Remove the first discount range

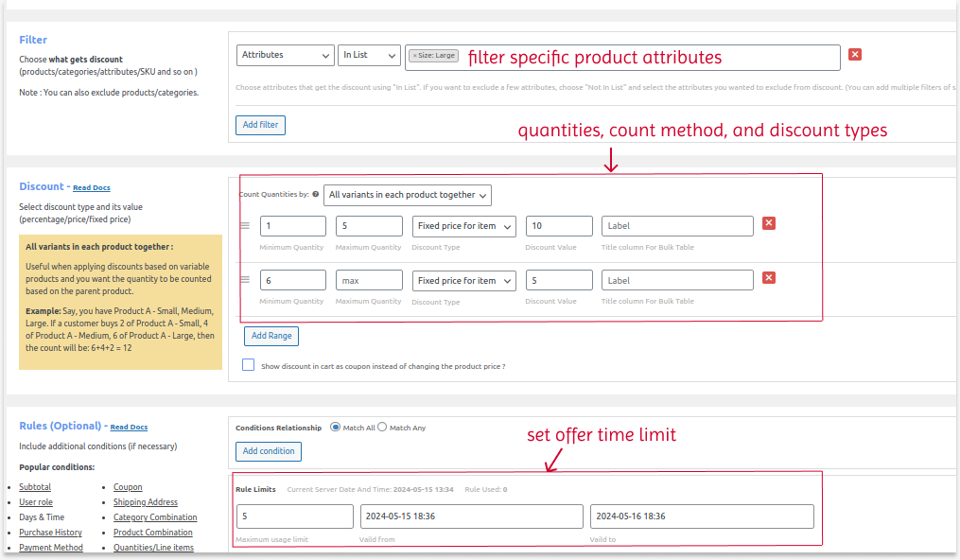768,223
